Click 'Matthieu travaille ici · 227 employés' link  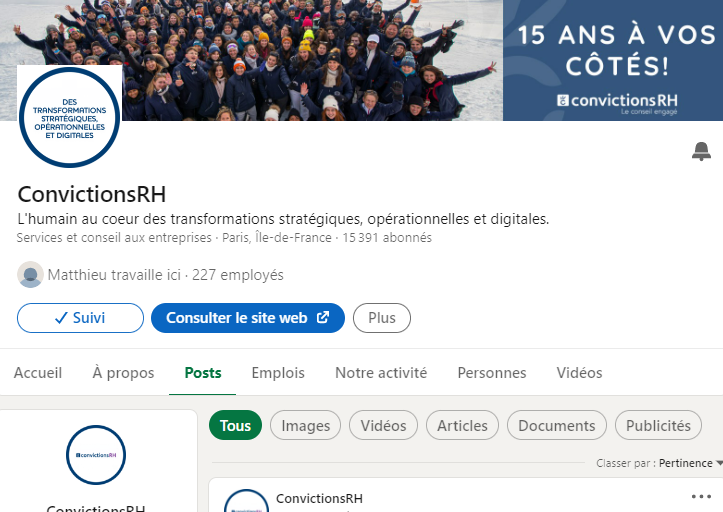point(166,275)
